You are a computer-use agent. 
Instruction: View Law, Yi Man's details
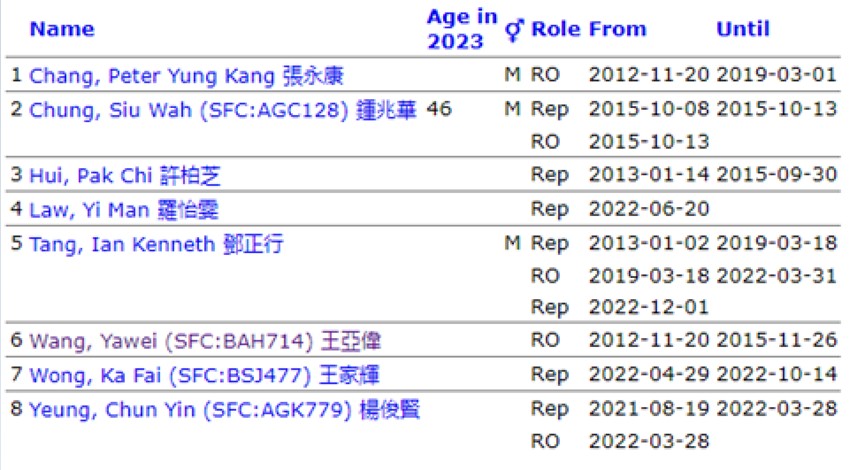pyautogui.click(x=123, y=210)
